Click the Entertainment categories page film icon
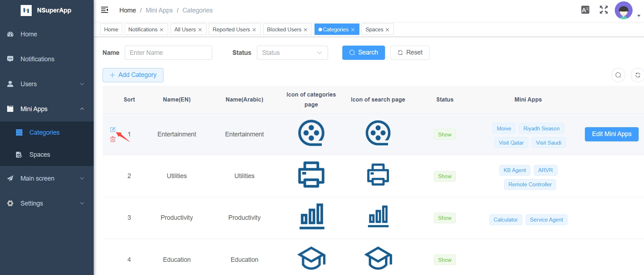644x275 pixels. pos(311,133)
